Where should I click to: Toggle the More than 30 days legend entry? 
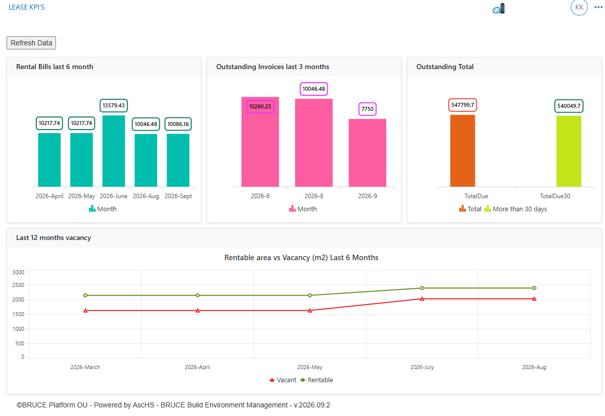click(x=516, y=209)
